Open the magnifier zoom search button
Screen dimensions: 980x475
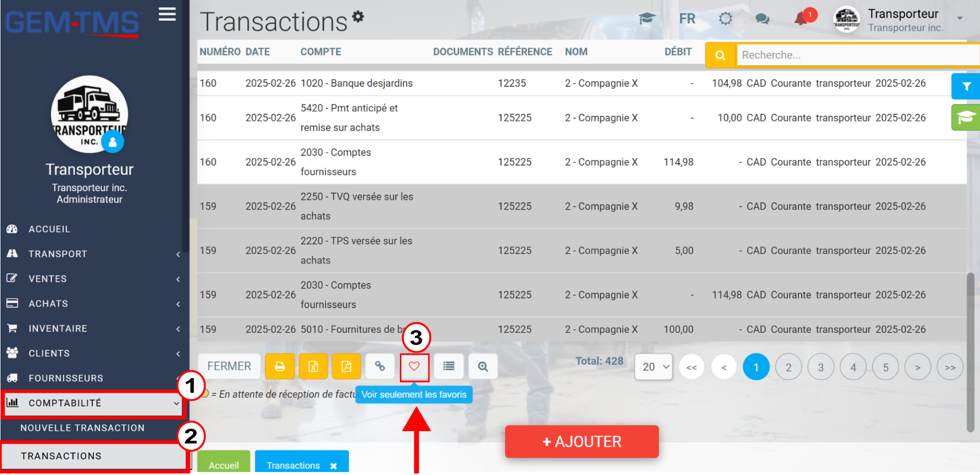point(483,367)
